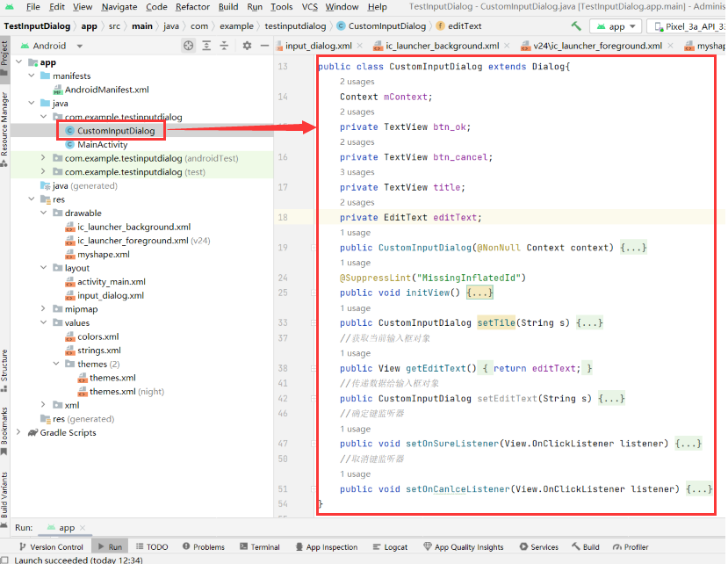The image size is (728, 564).
Task: Open the Logcat tool window
Action: click(x=390, y=546)
